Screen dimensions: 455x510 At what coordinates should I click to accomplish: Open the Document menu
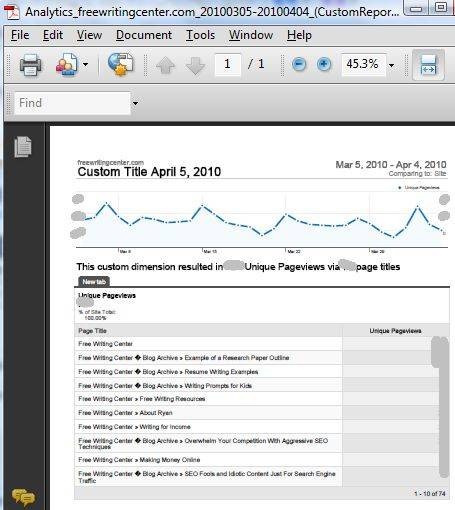click(144, 35)
